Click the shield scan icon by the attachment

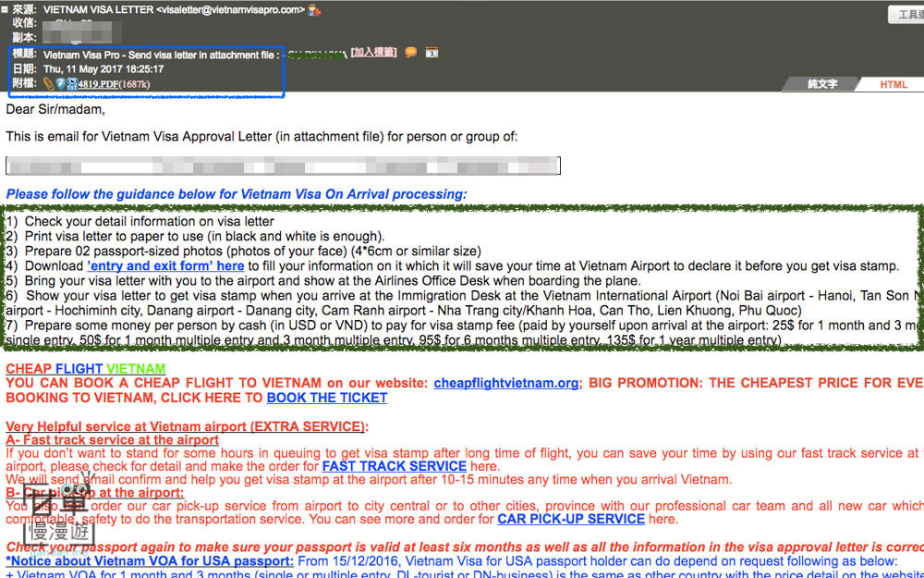click(60, 84)
